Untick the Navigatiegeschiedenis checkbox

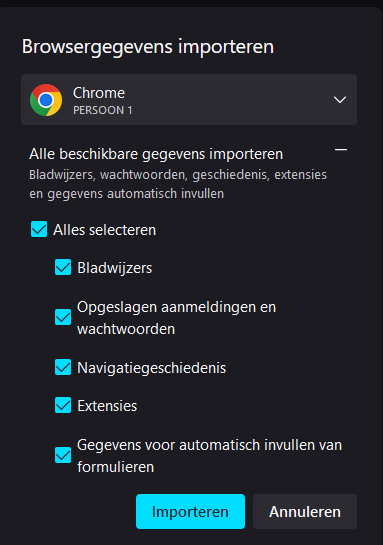pyautogui.click(x=63, y=367)
